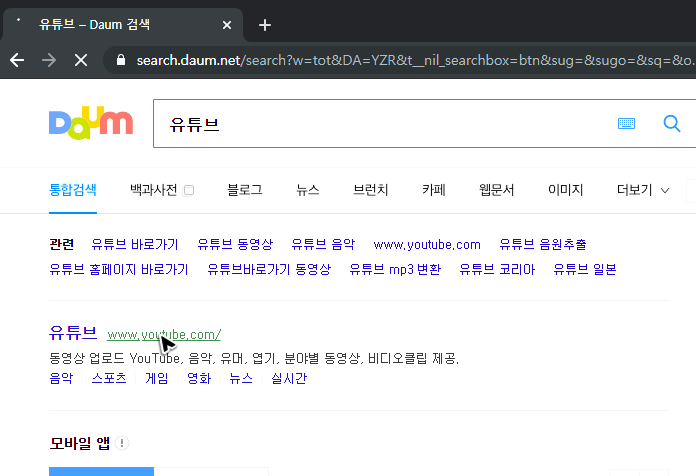Open the 실시간 sublink
This screenshot has height=476, width=696.
tap(289, 378)
